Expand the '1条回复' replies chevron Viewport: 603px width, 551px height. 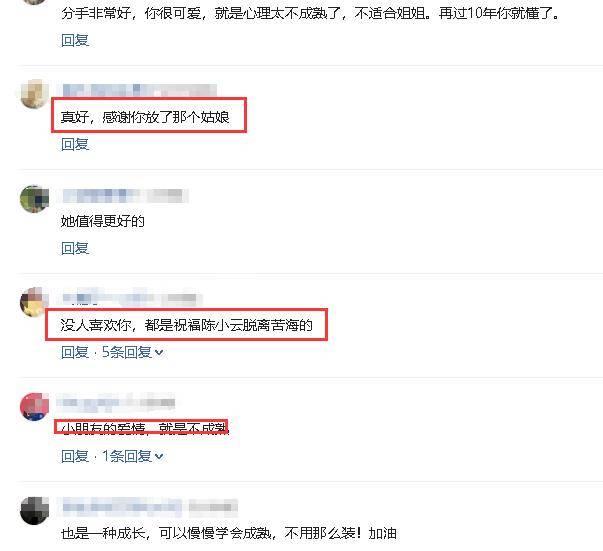point(159,456)
